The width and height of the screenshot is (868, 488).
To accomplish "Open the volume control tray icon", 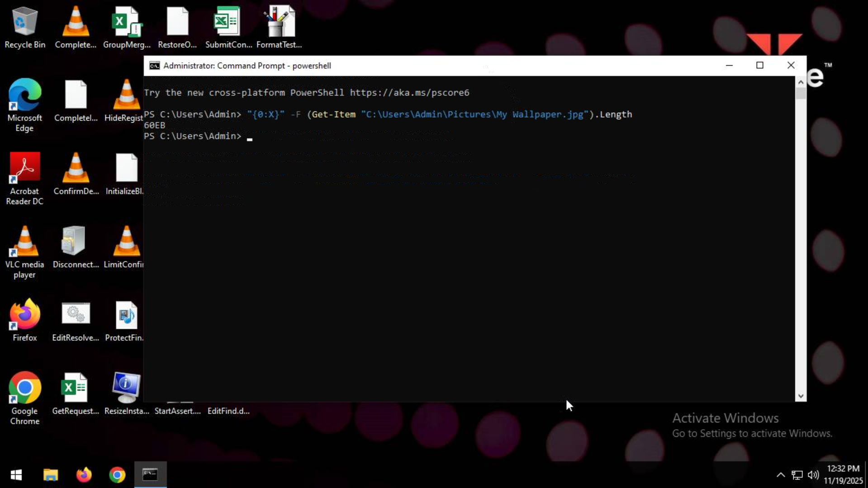I will pyautogui.click(x=813, y=475).
